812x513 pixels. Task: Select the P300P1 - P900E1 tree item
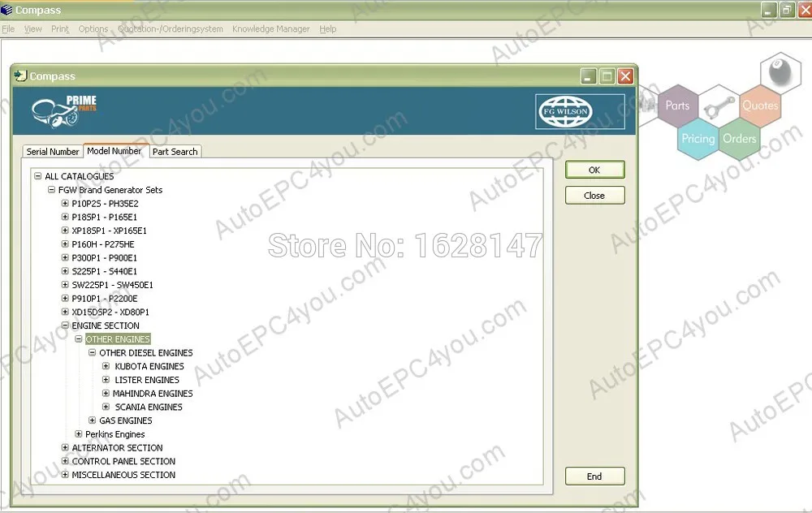point(104,258)
